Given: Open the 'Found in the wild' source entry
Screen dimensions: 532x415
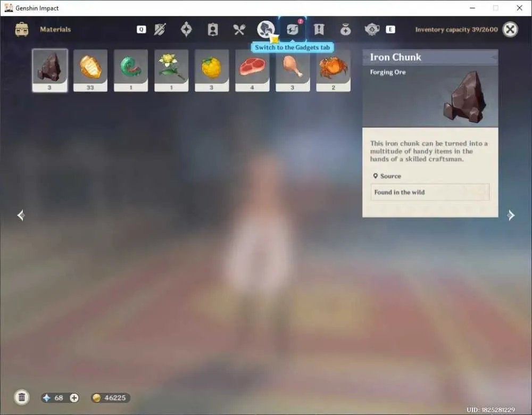Looking at the screenshot, I should pos(430,192).
